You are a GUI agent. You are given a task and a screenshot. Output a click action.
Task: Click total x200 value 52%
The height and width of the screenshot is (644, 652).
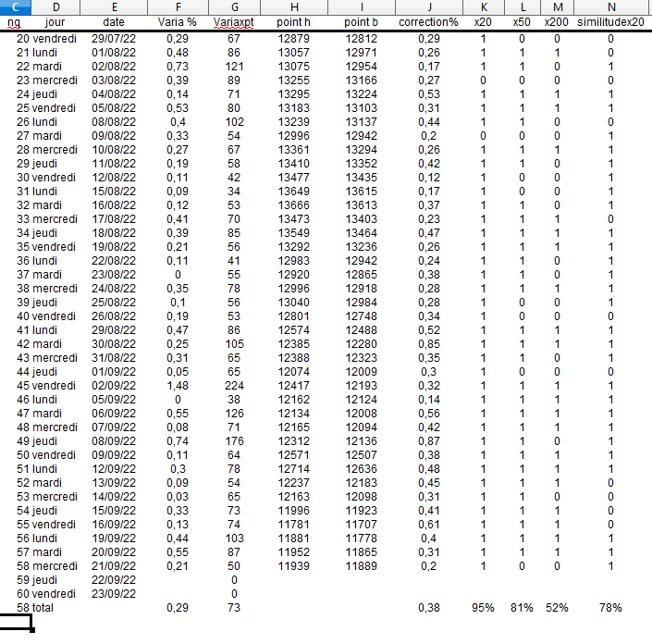557,608
